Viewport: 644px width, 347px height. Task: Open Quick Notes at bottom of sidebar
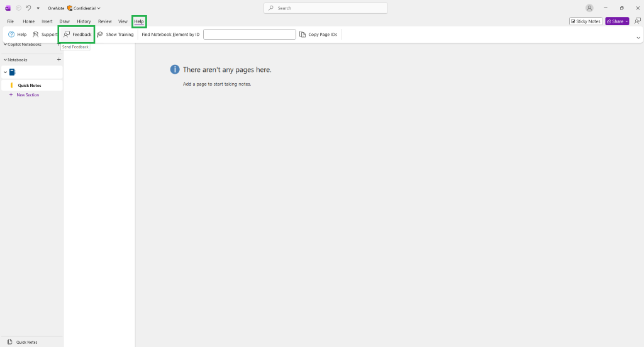coord(23,342)
